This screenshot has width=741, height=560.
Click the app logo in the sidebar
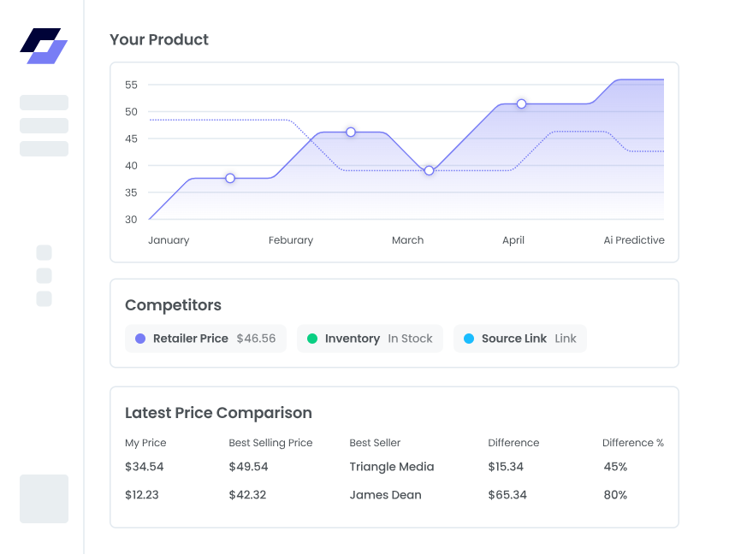[44, 47]
